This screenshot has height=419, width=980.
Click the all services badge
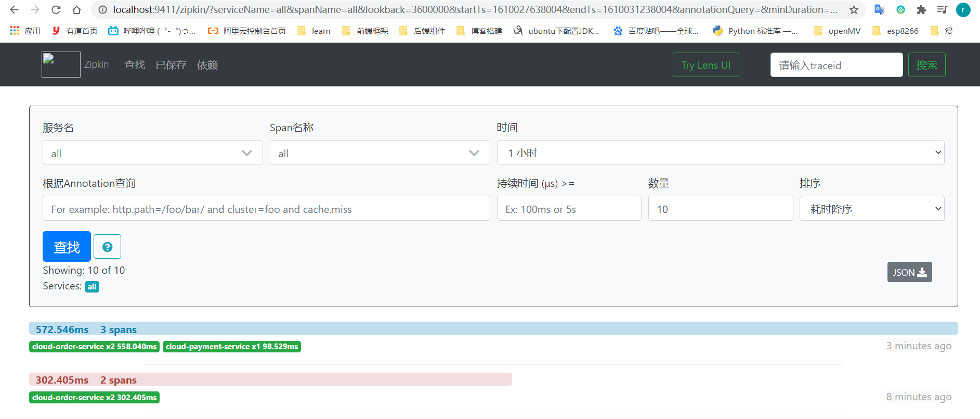pyautogui.click(x=92, y=287)
